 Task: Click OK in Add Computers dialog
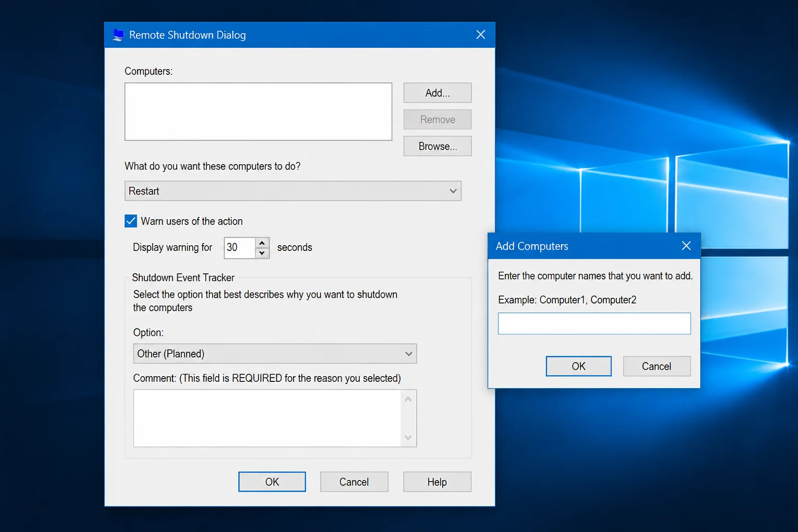point(579,366)
